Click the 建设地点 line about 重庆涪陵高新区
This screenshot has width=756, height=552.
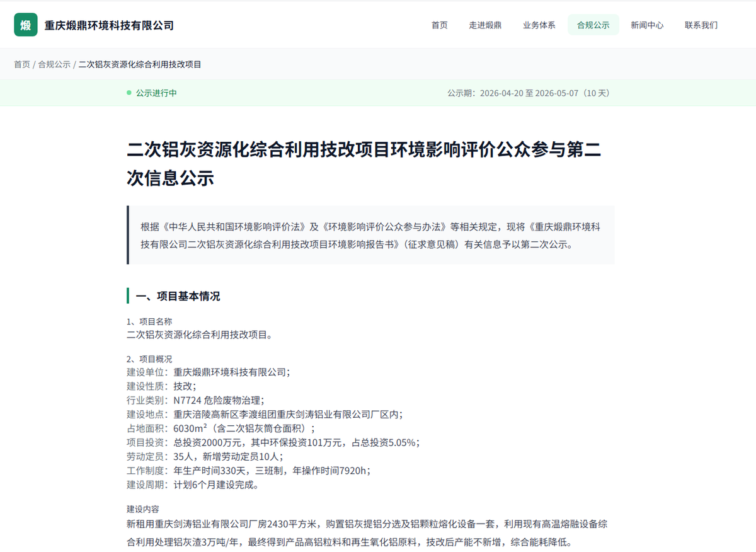coord(265,414)
